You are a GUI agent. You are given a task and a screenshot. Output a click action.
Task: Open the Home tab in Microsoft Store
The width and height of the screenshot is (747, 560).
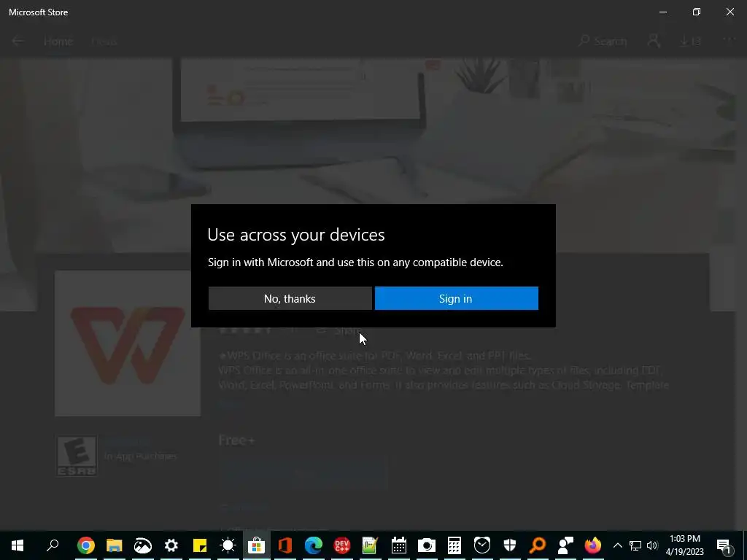[x=58, y=42]
